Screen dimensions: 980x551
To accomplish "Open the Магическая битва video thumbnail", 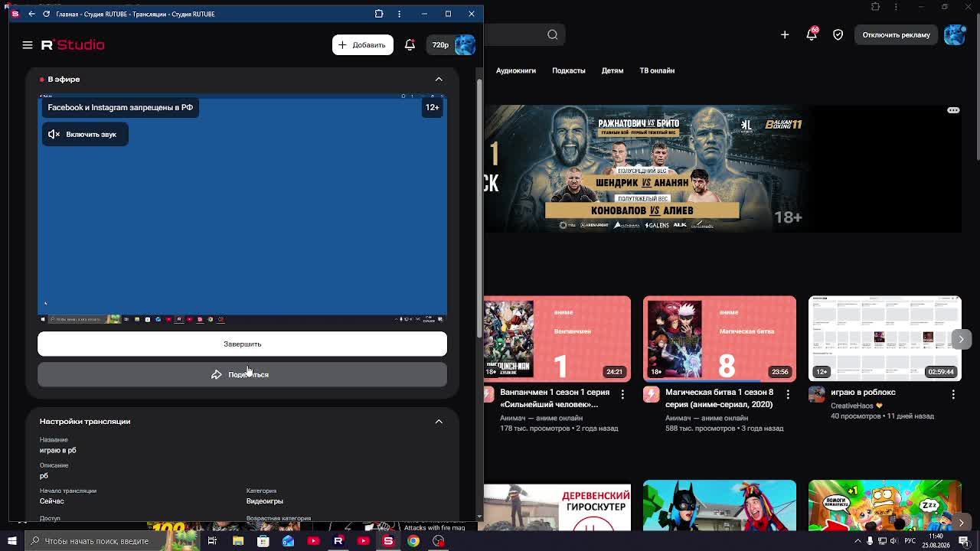I will [720, 338].
